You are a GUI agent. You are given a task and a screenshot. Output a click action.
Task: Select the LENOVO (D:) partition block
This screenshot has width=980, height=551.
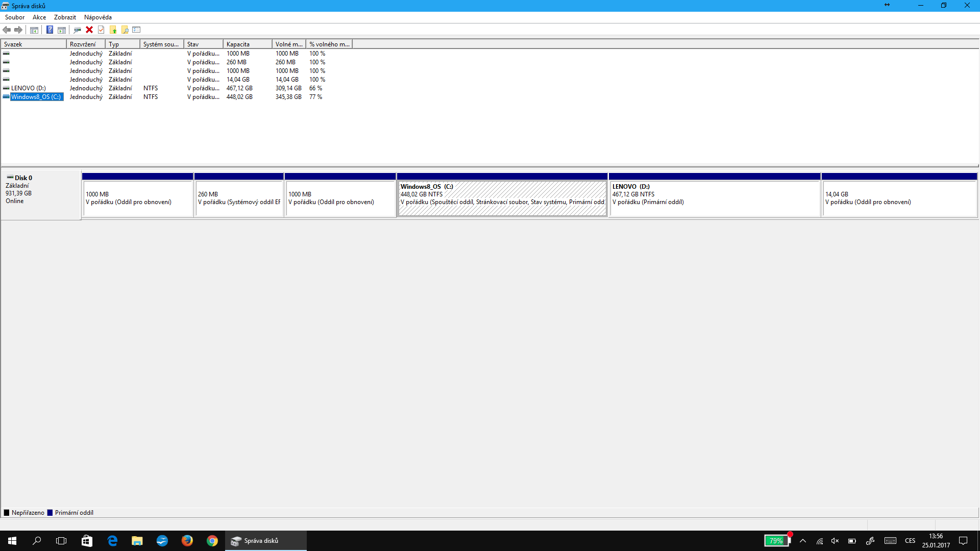click(x=714, y=199)
